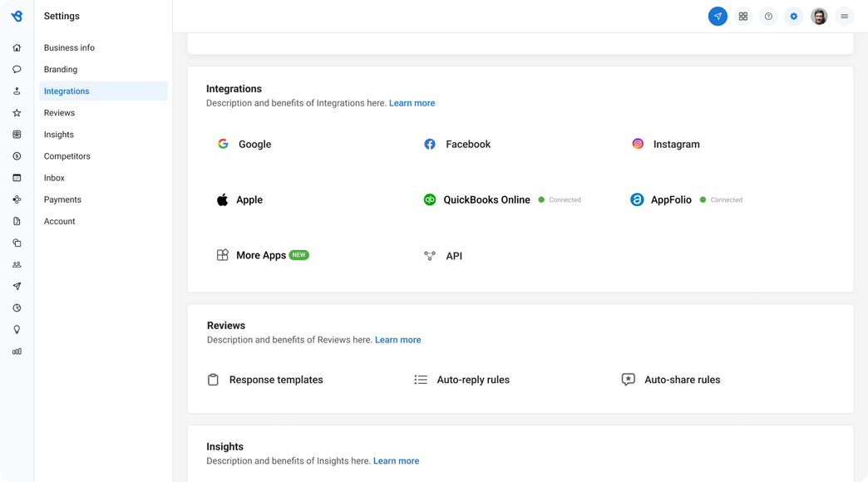Open the user profile avatar

819,16
